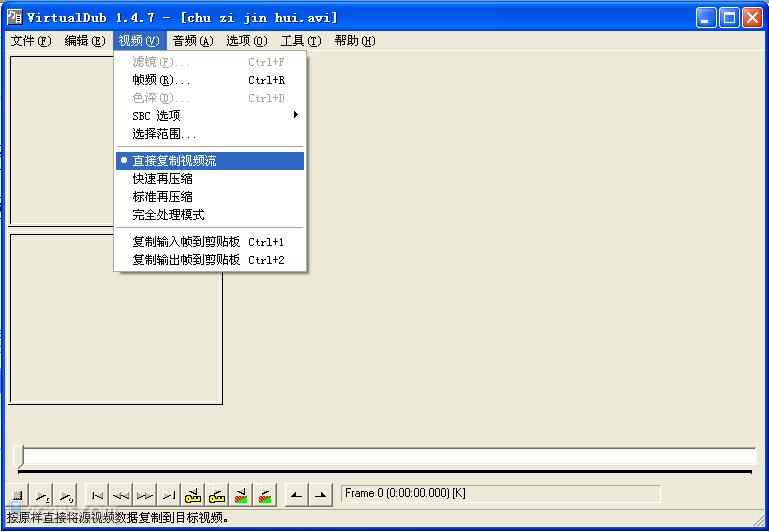Choose 复制输出帧到剪贴板 entry
This screenshot has height=532, width=769.
(210, 260)
